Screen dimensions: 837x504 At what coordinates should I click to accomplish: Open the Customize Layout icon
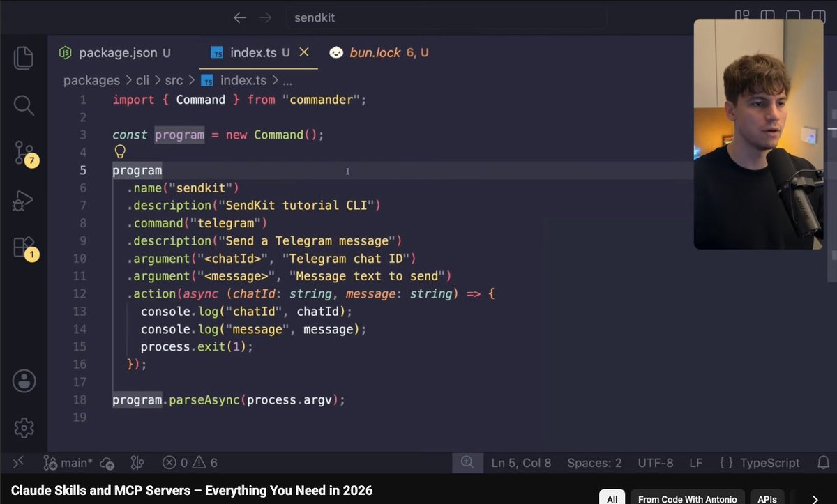pyautogui.click(x=742, y=17)
